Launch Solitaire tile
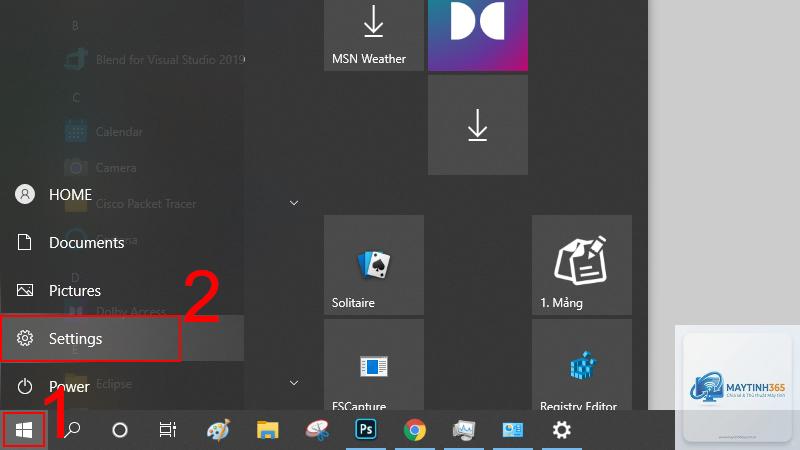 coord(373,265)
